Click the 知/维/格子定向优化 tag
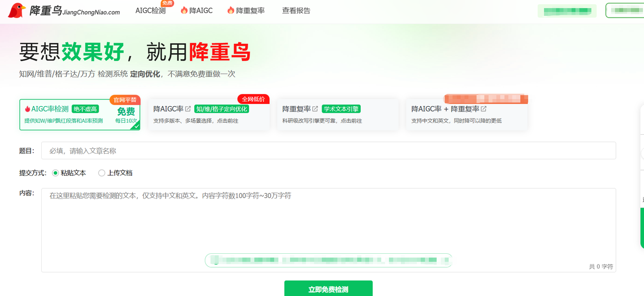Screen dimensions: 644x296 [x=222, y=109]
